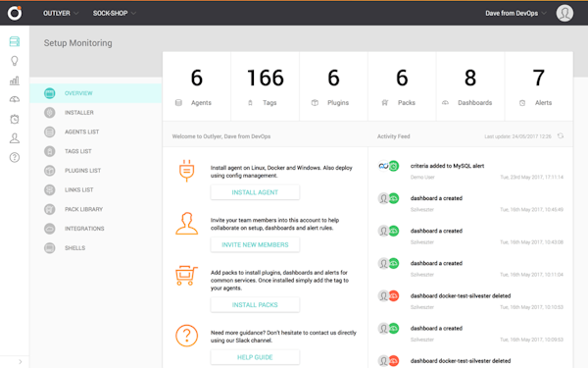The height and width of the screenshot is (368, 588).
Task: Click the orange person icon
Action: [186, 224]
